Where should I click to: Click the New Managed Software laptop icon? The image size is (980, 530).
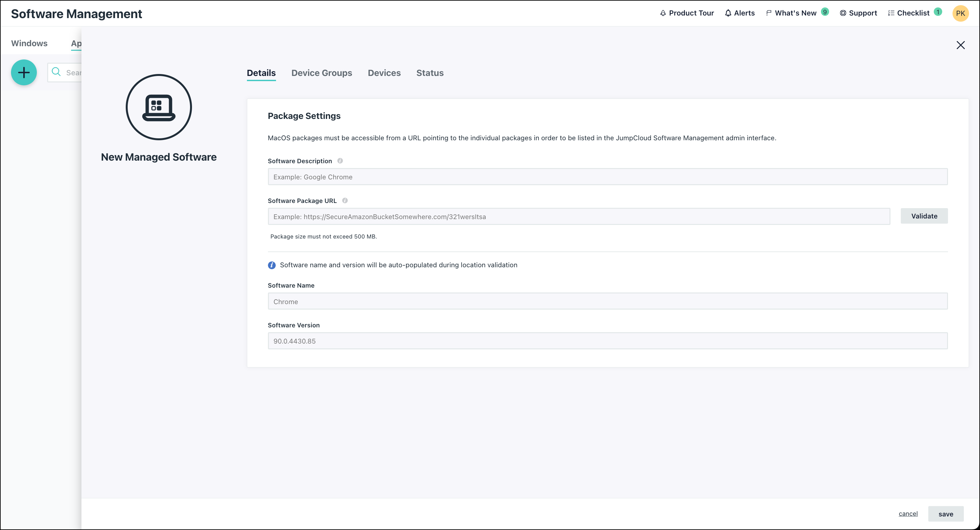(159, 107)
